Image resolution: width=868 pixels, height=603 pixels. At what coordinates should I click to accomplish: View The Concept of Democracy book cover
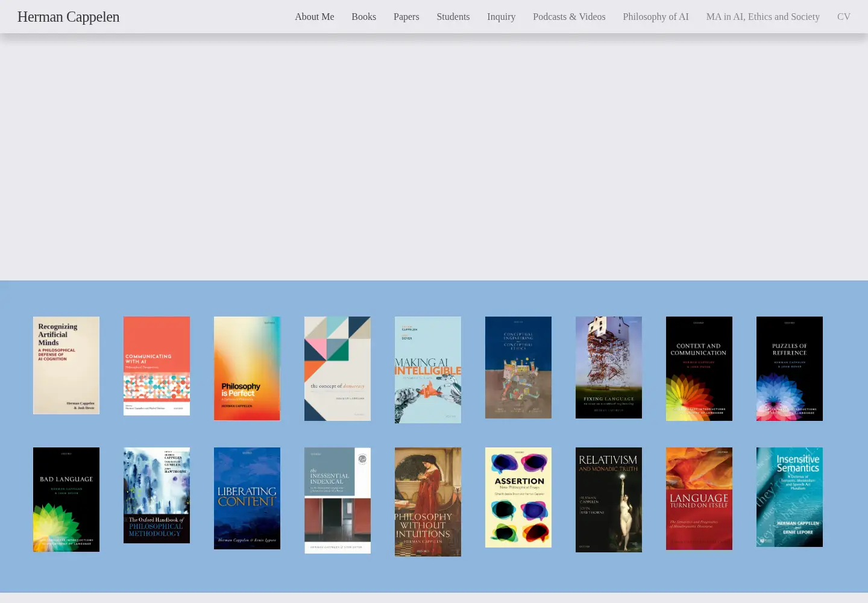coord(338,368)
